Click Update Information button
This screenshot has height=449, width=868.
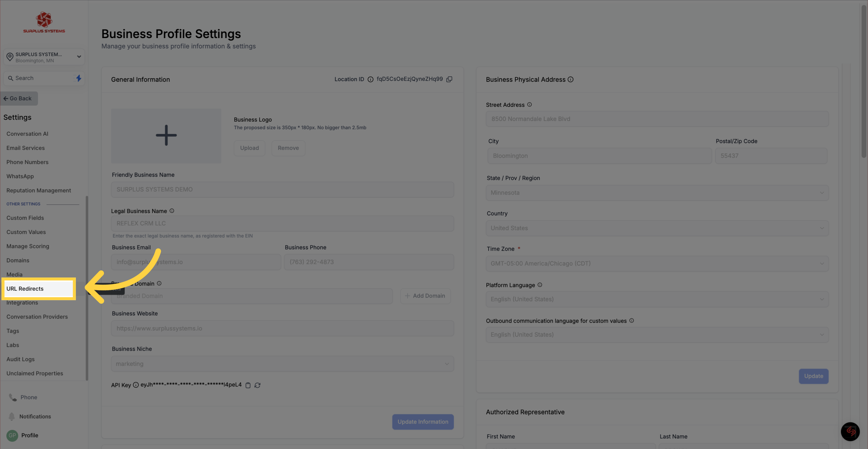[423, 422]
